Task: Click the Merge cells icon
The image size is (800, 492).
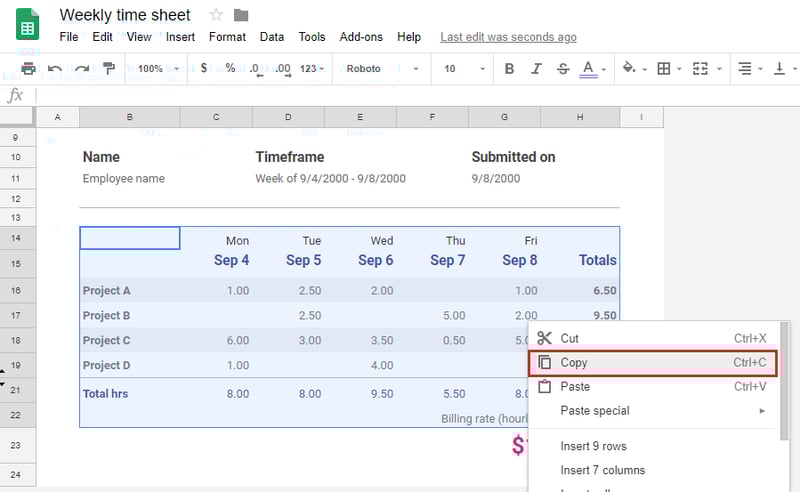Action: click(x=700, y=68)
